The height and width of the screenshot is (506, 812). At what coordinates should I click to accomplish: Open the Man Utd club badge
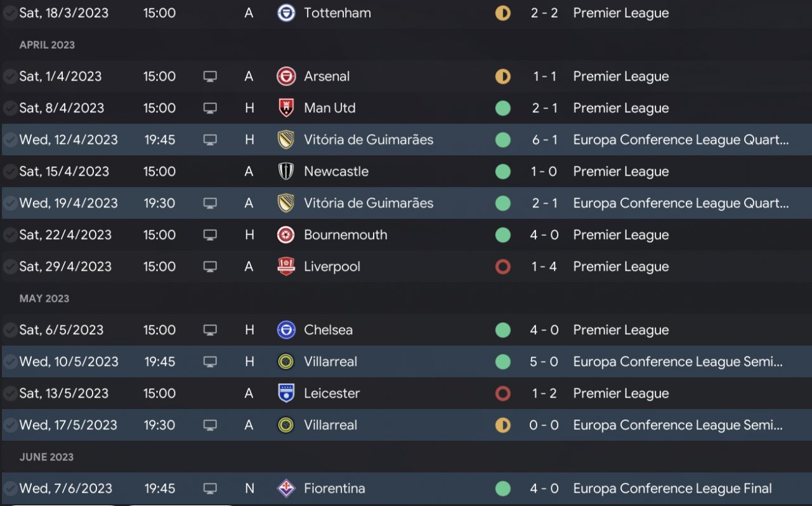click(286, 108)
